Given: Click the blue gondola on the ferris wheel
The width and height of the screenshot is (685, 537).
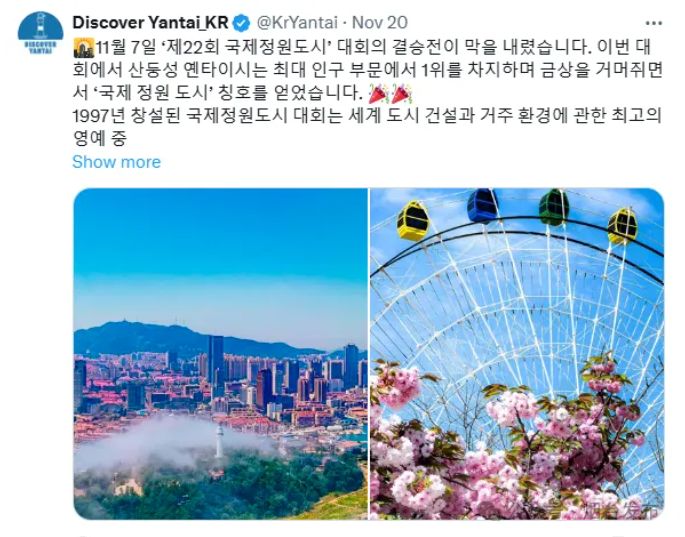Looking at the screenshot, I should (x=482, y=206).
